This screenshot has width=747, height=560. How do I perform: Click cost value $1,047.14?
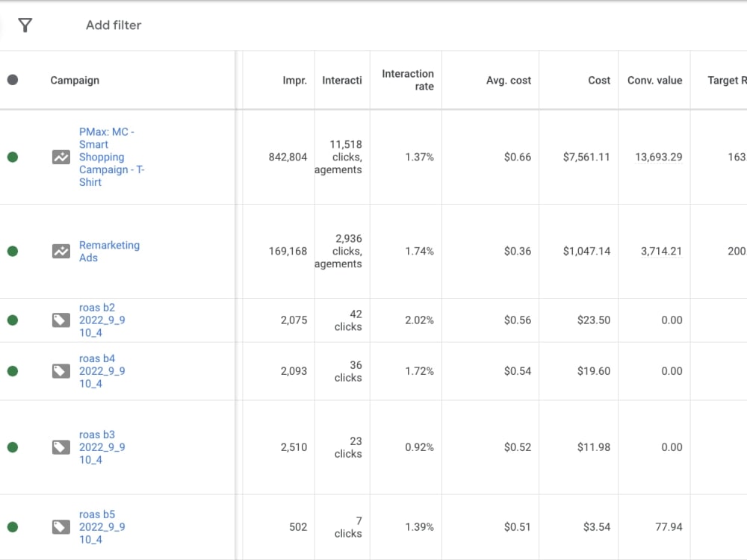[586, 252]
